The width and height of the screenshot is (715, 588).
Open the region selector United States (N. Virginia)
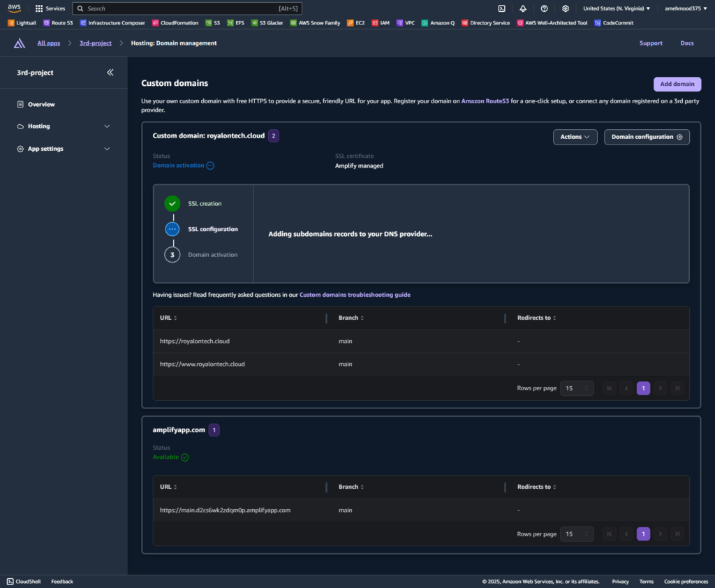[617, 8]
